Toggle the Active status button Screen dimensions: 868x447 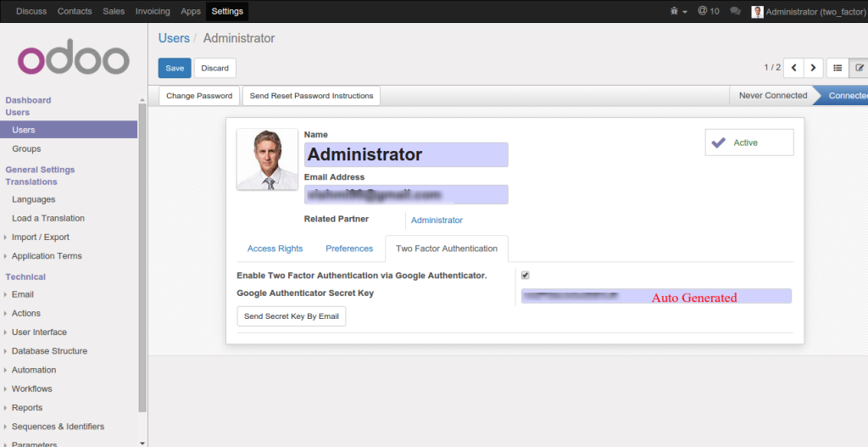point(748,142)
